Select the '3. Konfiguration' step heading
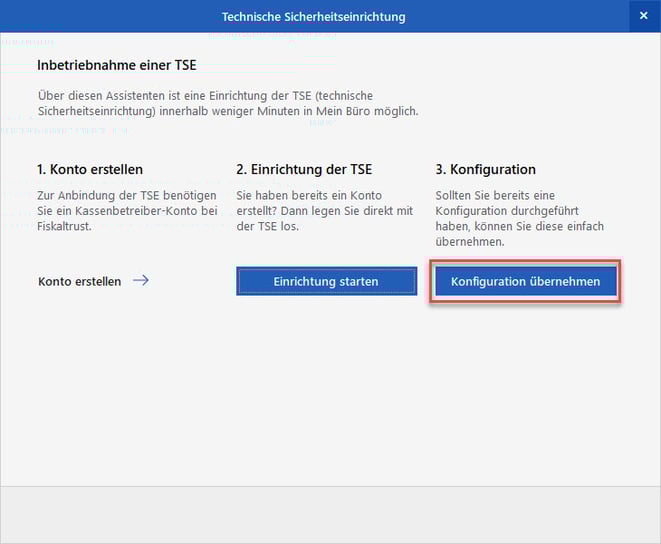 click(486, 170)
